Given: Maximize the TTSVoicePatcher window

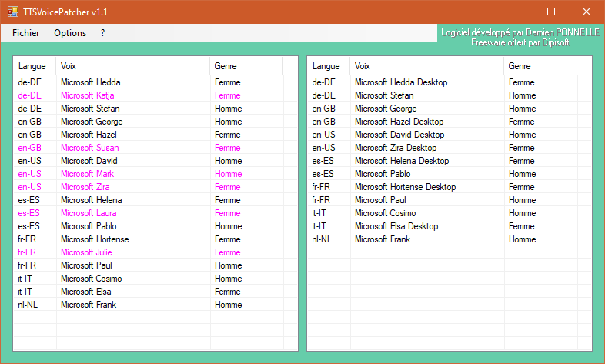Looking at the screenshot, I should point(551,12).
